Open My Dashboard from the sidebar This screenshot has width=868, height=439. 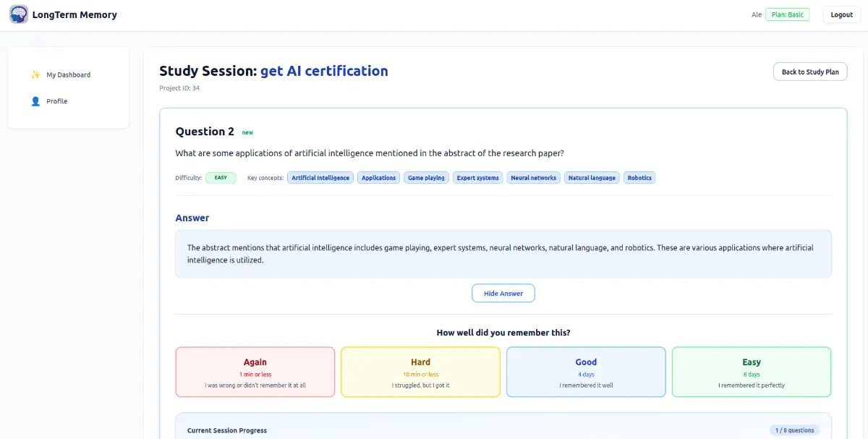tap(68, 75)
